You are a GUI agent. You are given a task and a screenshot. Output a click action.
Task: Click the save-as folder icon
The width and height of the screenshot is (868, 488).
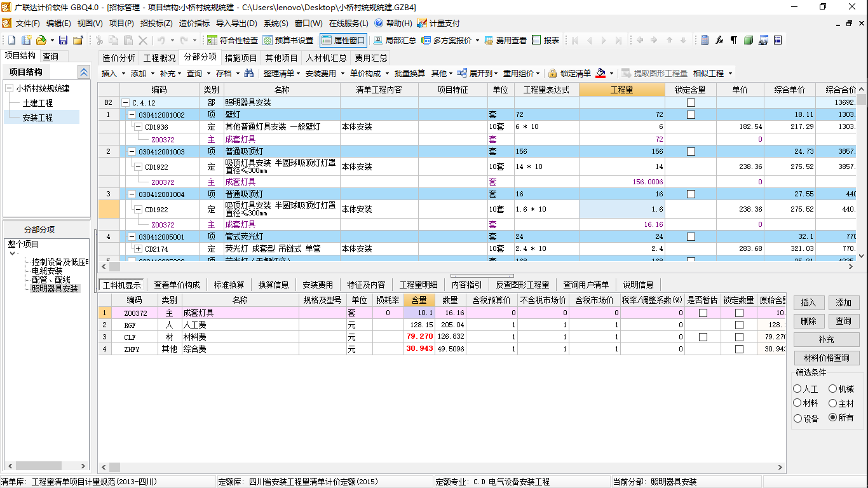tap(78, 40)
